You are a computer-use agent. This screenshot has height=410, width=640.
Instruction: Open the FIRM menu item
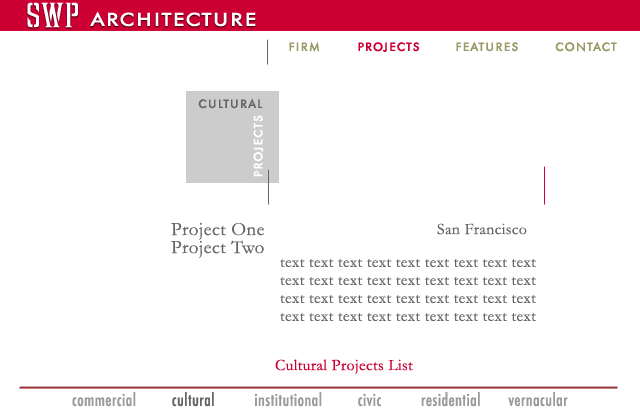pos(304,47)
